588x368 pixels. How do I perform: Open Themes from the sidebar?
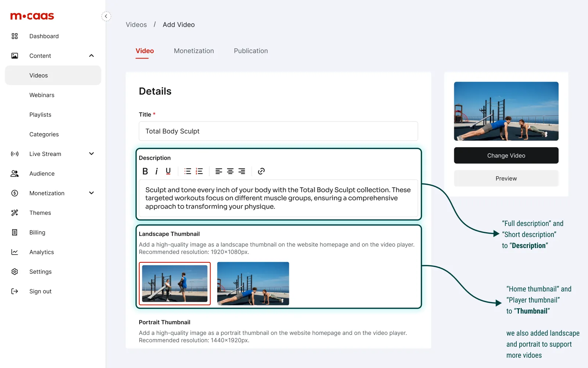point(40,212)
